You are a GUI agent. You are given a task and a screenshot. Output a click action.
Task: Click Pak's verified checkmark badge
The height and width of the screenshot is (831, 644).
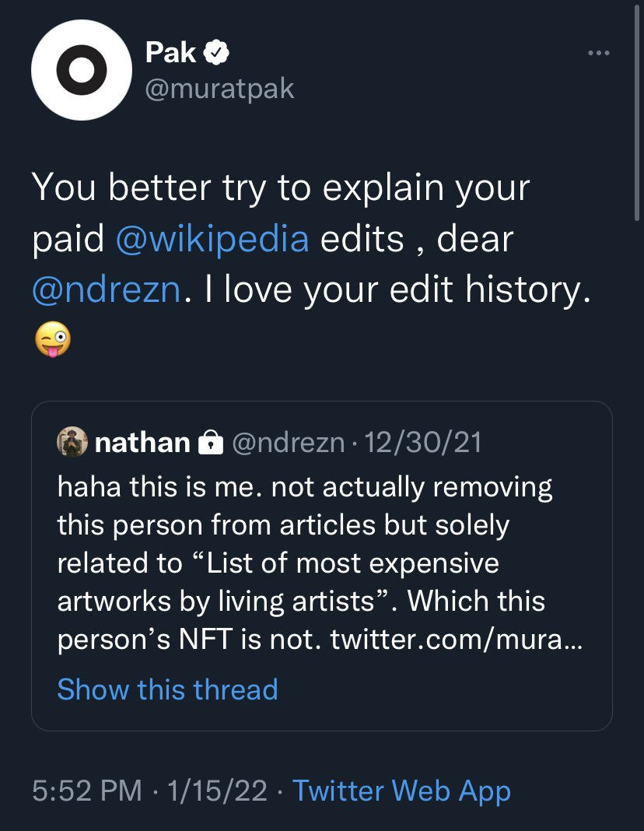click(216, 52)
